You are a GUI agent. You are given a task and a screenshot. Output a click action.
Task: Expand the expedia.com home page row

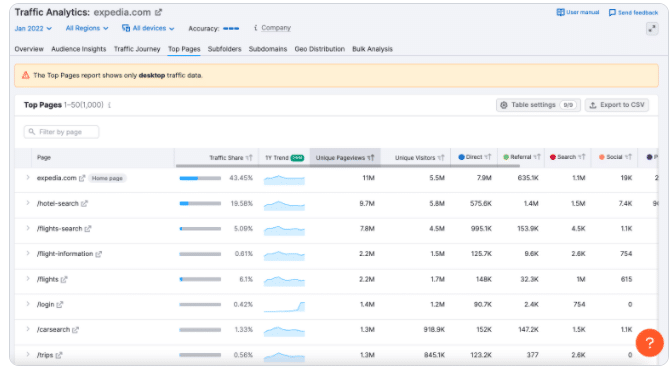pos(28,177)
